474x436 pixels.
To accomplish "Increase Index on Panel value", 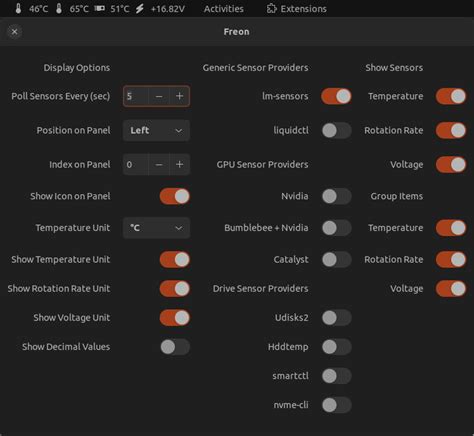I will [180, 164].
